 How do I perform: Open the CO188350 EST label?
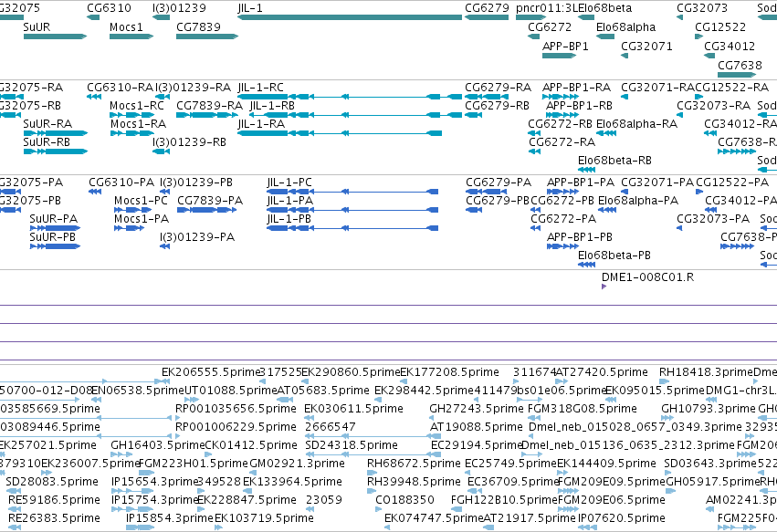point(404,500)
